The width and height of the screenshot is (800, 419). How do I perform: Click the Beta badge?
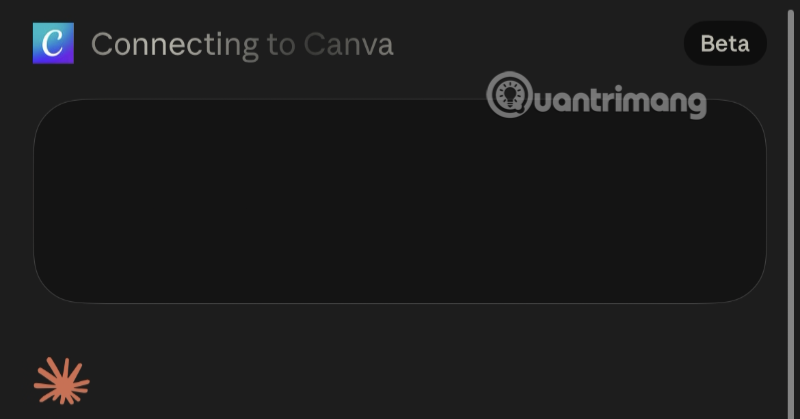point(725,43)
